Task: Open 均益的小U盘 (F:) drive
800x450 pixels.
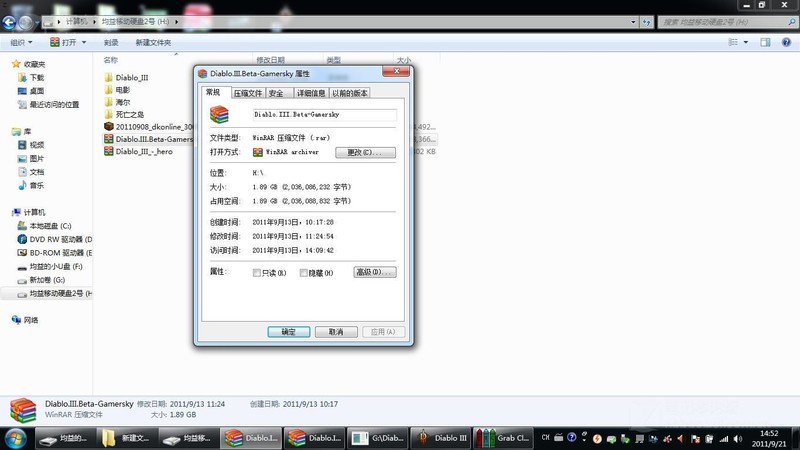Action: pos(56,266)
